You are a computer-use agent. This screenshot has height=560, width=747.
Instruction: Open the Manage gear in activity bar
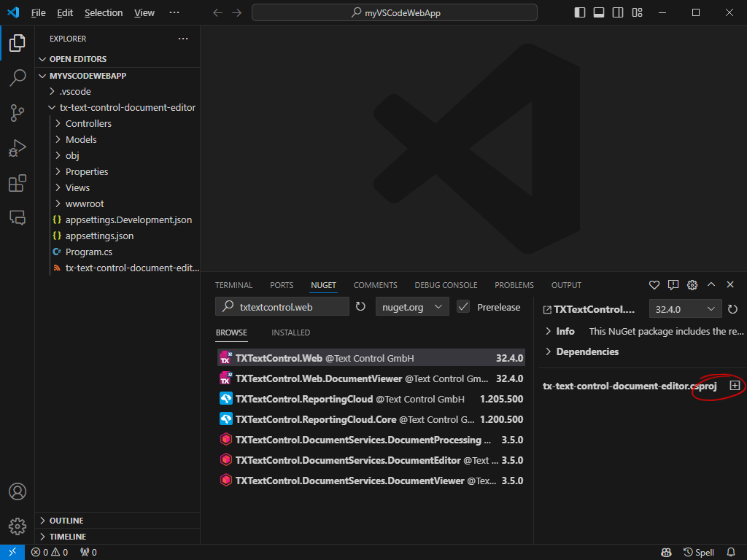[18, 526]
